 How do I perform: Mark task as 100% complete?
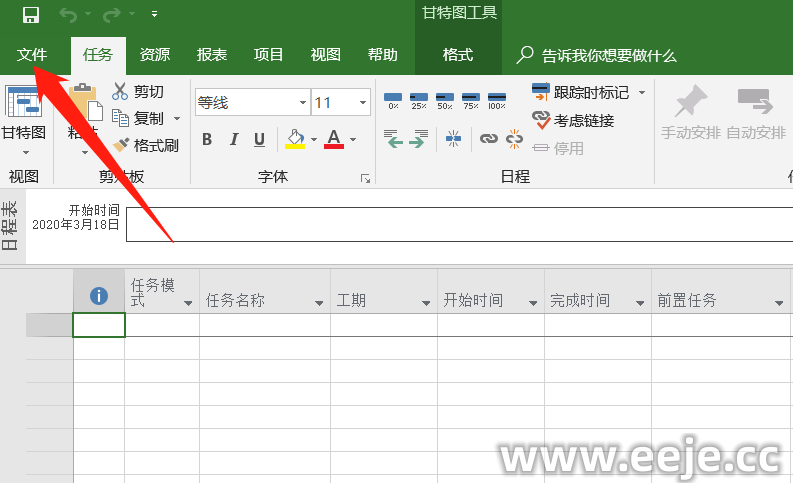pos(497,99)
